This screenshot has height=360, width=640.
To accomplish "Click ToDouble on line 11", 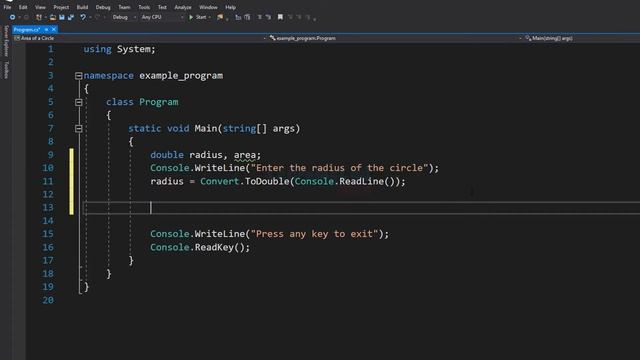I will (x=267, y=181).
